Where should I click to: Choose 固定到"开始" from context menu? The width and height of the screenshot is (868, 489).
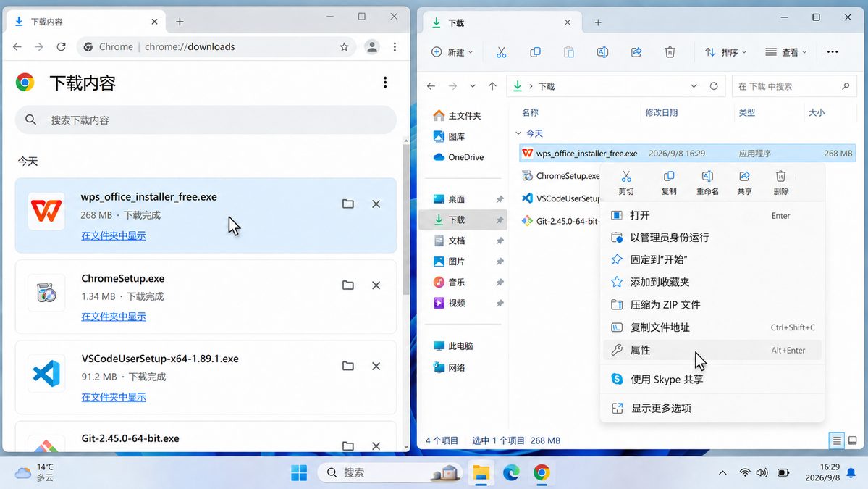point(712,260)
